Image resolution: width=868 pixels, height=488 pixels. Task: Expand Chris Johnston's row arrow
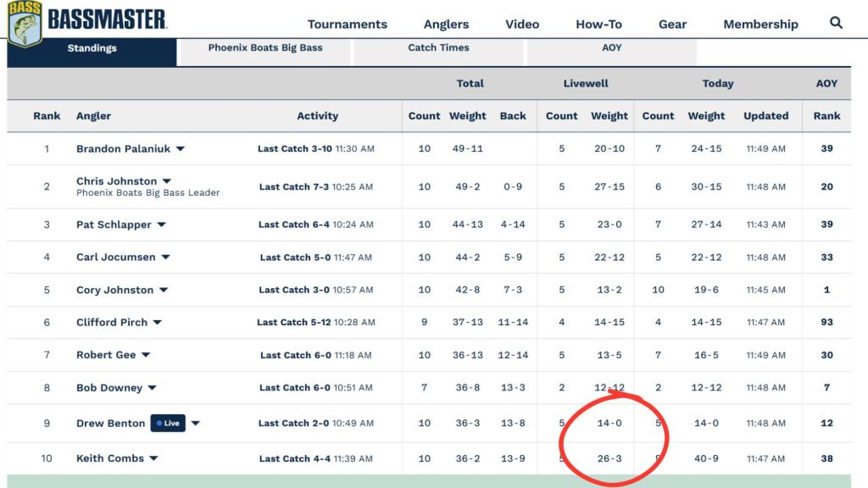point(167,181)
